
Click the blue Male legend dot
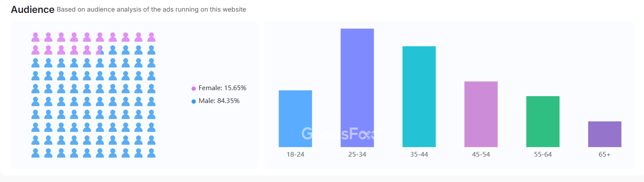[194, 101]
